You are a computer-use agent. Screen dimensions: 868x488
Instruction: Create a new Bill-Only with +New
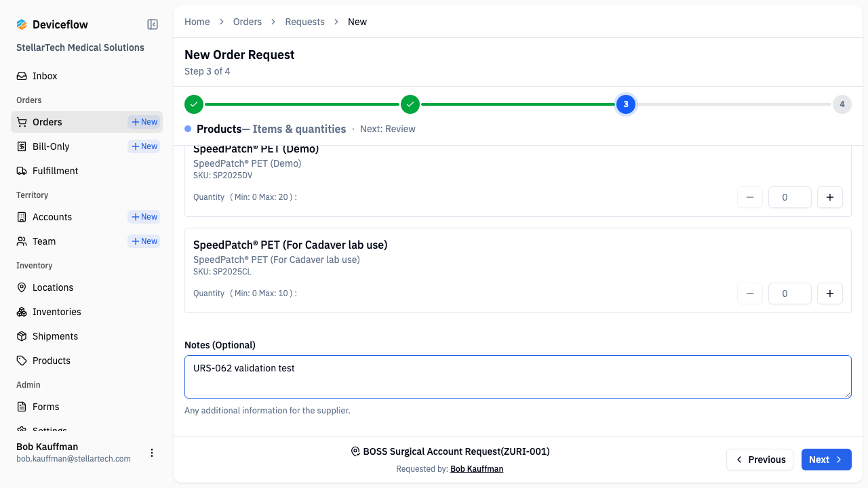tap(144, 146)
